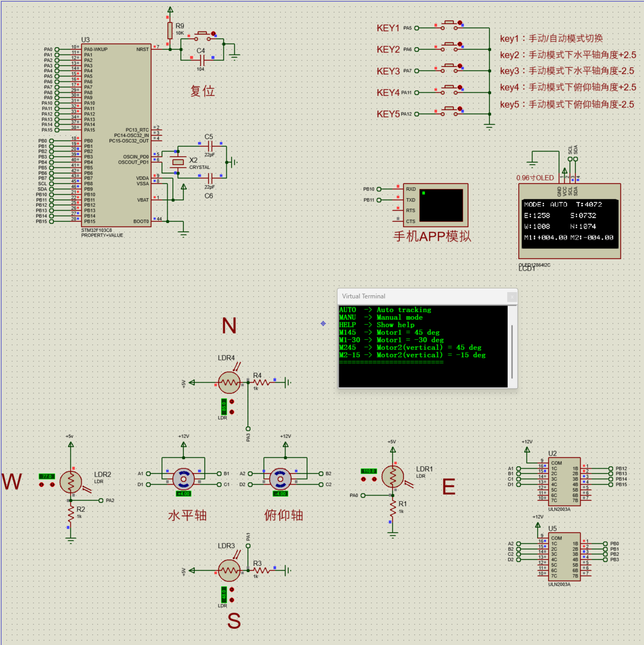The image size is (644, 645).
Task: Select the 10K resistor R9
Action: coord(170,30)
